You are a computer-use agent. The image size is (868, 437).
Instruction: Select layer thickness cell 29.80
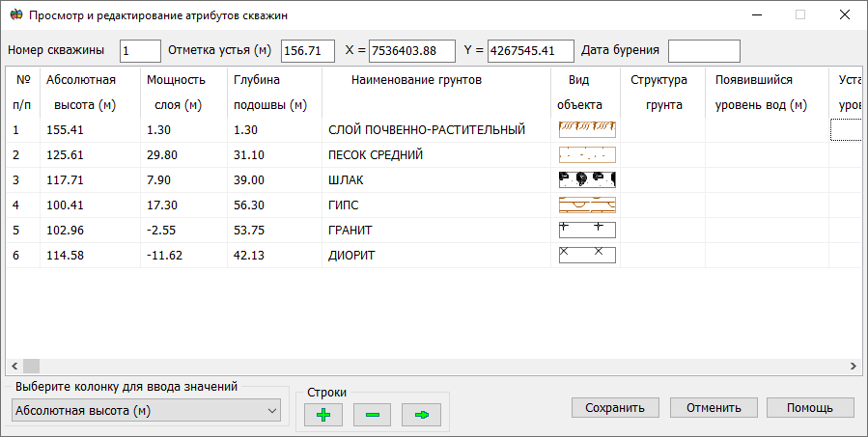click(x=183, y=155)
